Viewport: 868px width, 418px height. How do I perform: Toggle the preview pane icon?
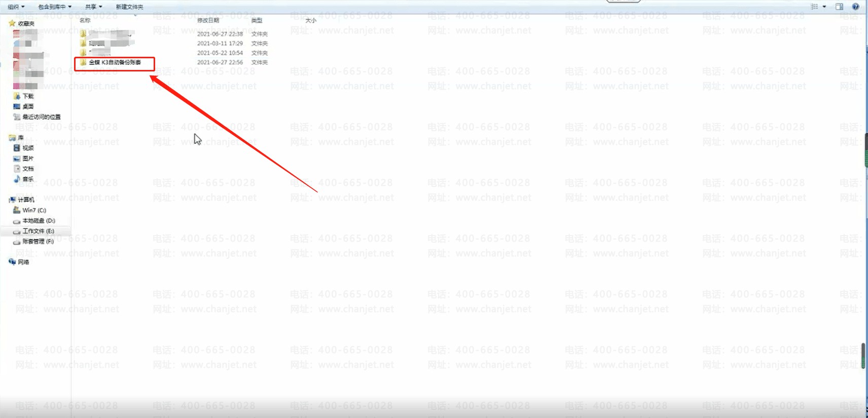click(839, 7)
